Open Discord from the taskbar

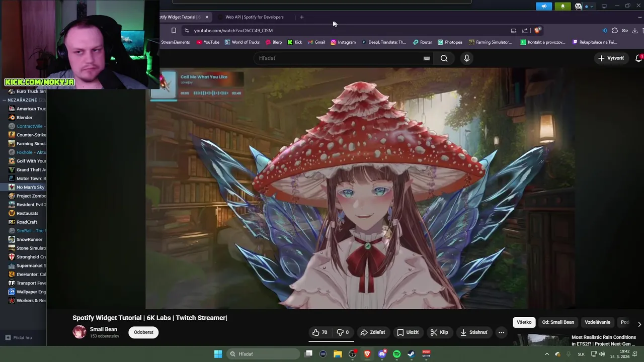[x=382, y=354]
